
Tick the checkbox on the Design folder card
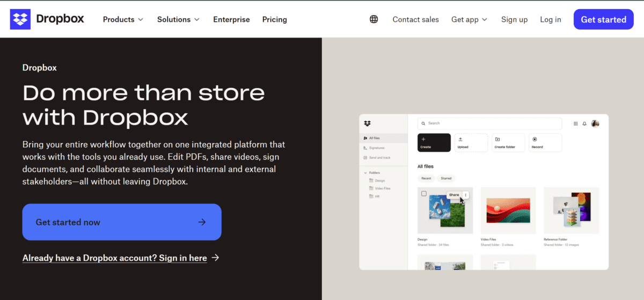tap(424, 194)
